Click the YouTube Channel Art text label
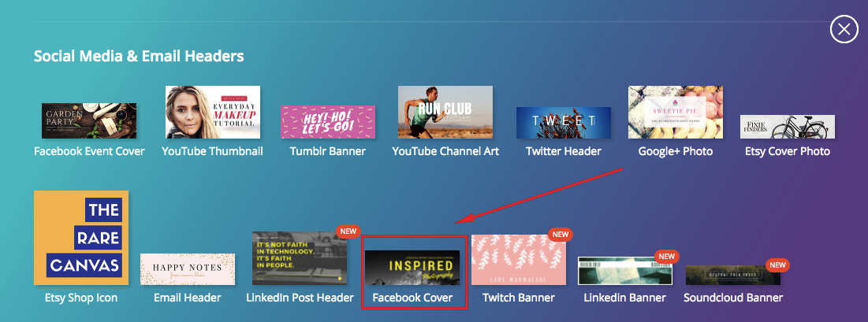Viewport: 868px width, 322px height. coord(445,151)
